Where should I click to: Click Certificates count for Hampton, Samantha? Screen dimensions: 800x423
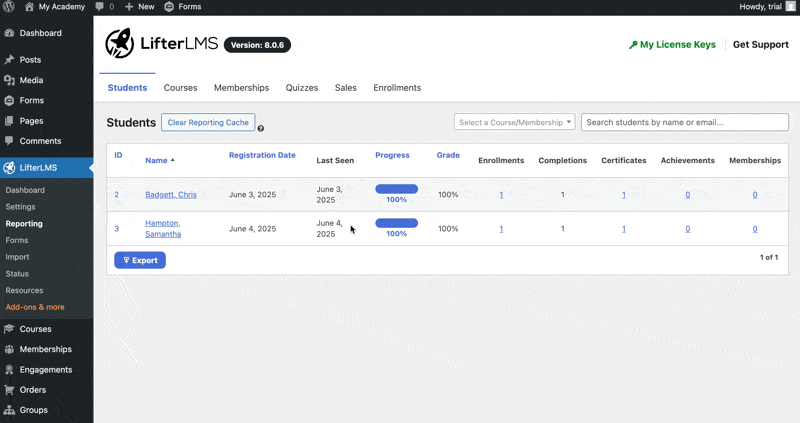tap(623, 229)
